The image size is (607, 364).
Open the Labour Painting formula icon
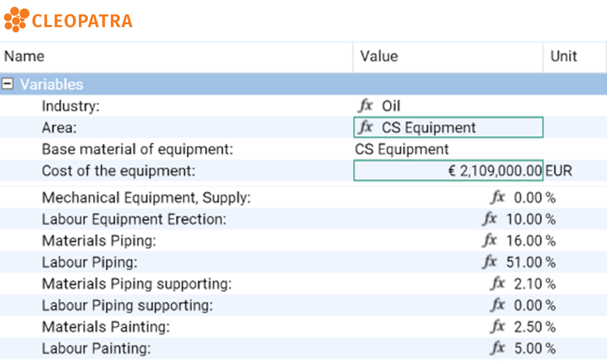point(496,348)
